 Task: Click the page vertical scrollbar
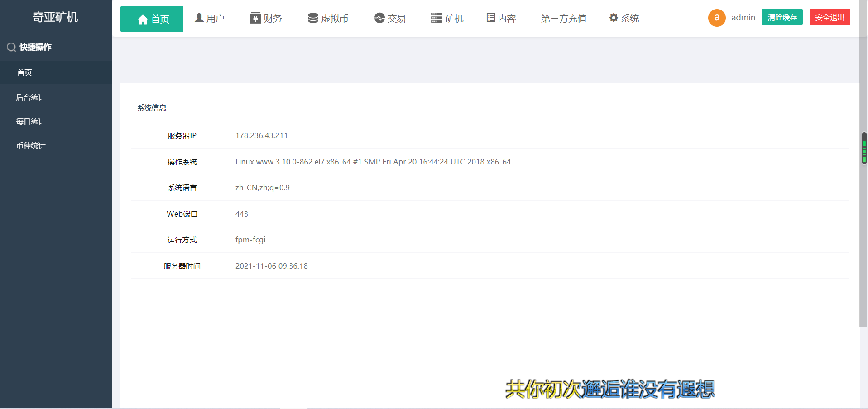pos(863,181)
